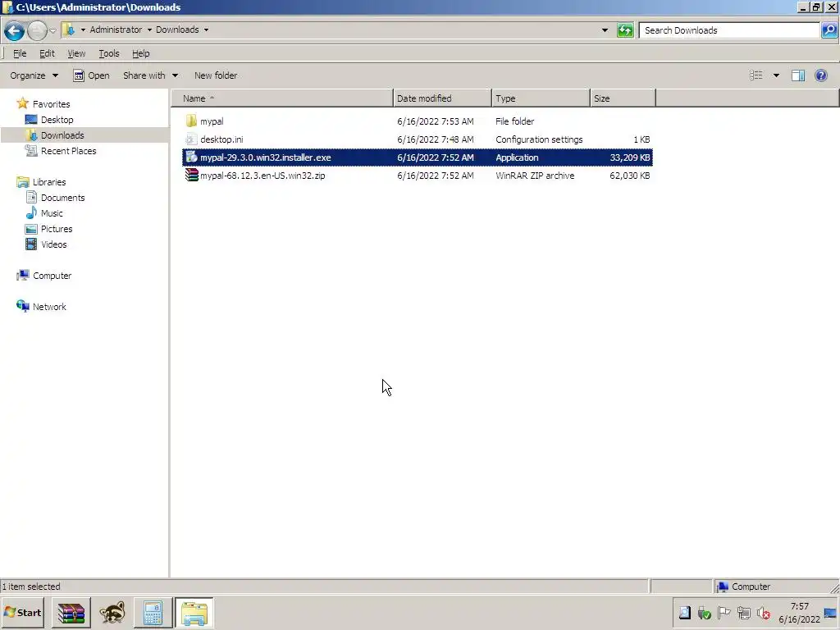840x630 pixels.
Task: Click the Start button
Action: pos(22,612)
